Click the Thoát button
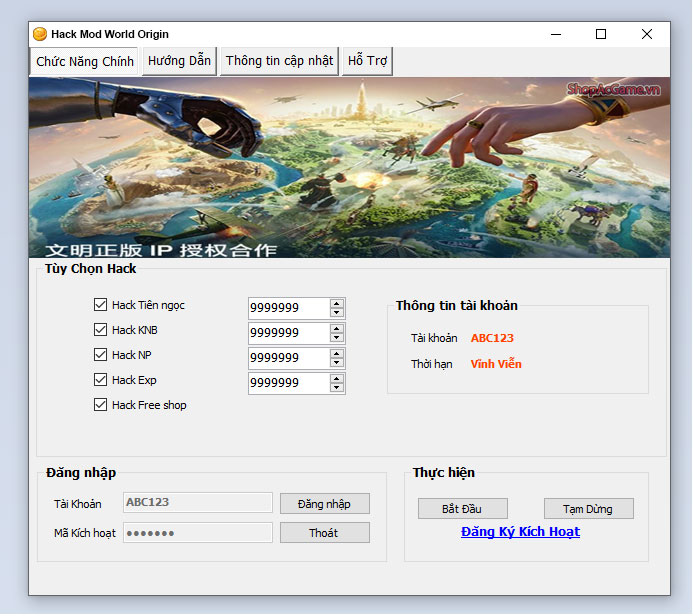This screenshot has height=616, width=693. point(325,533)
